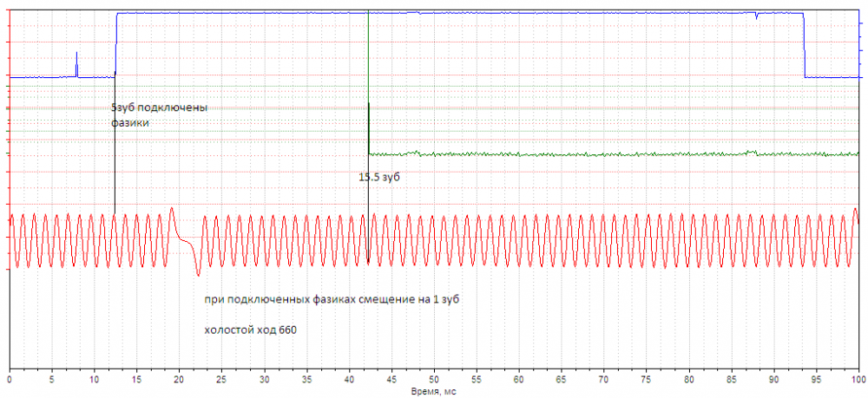868x398 pixels.
Task: Click the time axis tick label '100'
Action: pyautogui.click(x=858, y=380)
